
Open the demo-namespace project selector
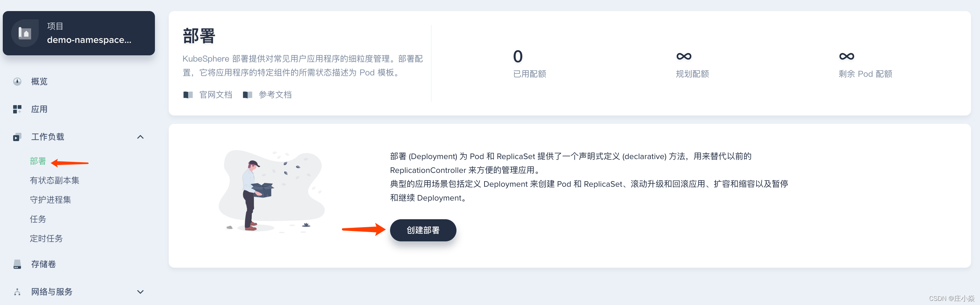coord(79,33)
